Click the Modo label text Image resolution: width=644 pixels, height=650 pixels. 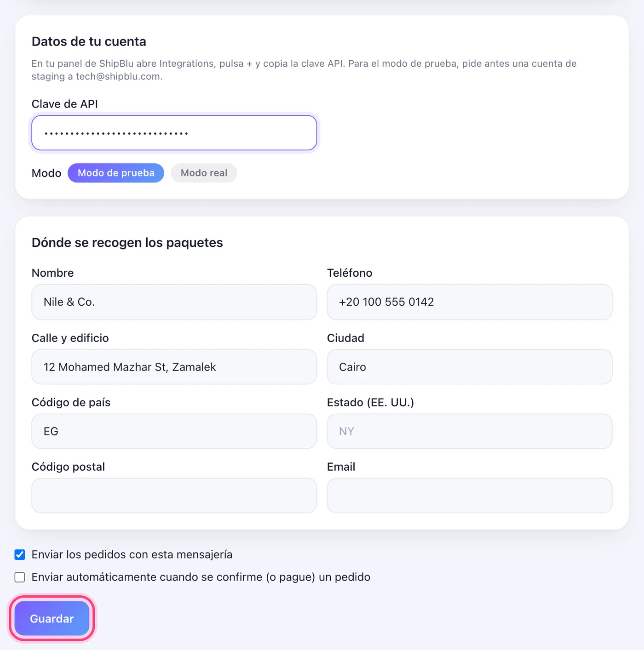pyautogui.click(x=46, y=173)
